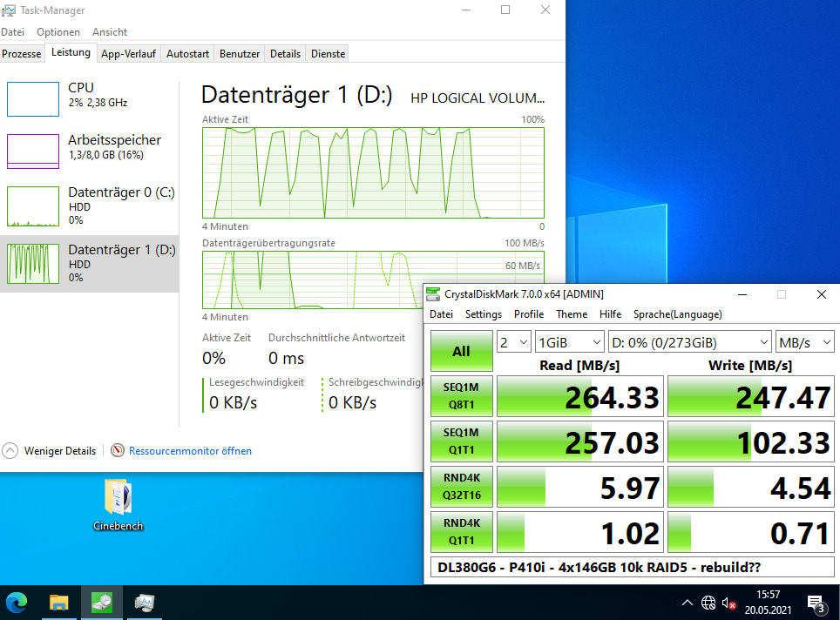Open the D: 0% drive selection dropdown

coord(690,342)
